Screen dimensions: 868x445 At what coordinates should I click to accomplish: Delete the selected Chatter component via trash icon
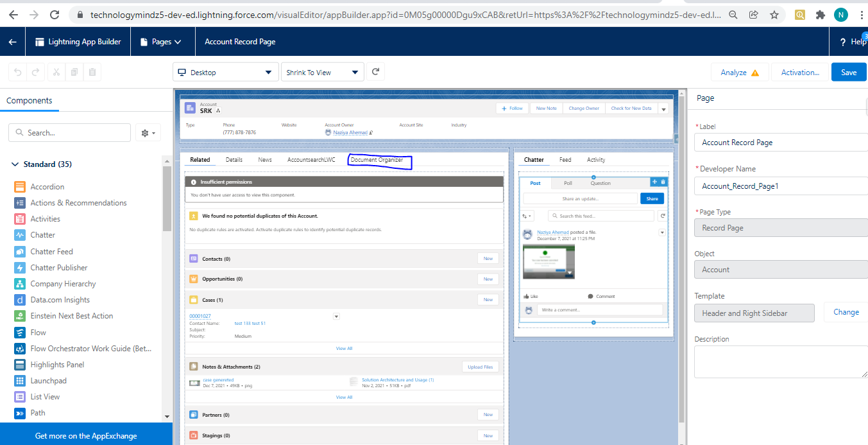(x=663, y=182)
